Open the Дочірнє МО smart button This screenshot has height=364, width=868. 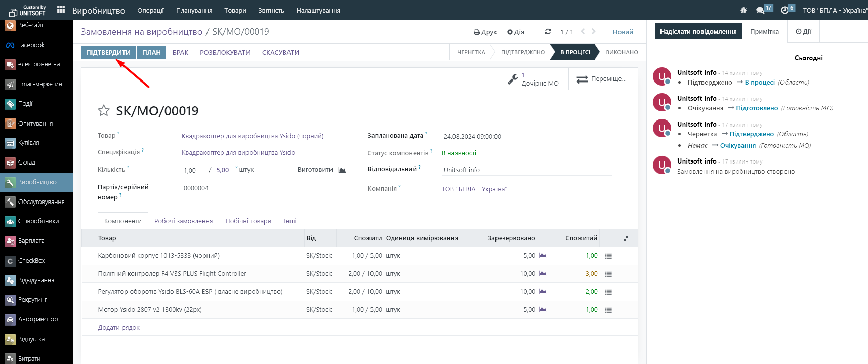(534, 79)
